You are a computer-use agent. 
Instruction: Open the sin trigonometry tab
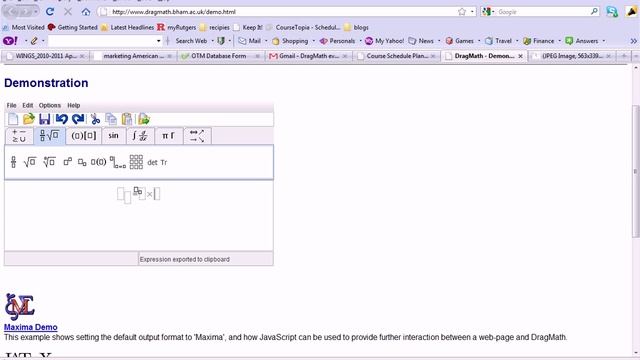[x=114, y=136]
